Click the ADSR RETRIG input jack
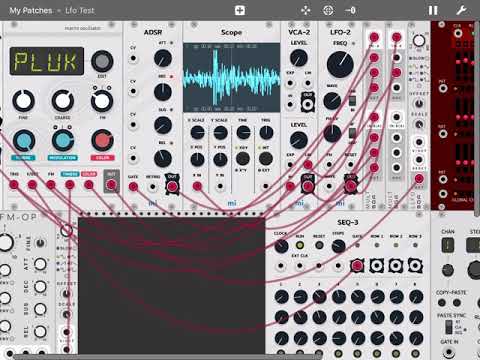The width and height of the screenshot is (480, 360). click(x=153, y=187)
